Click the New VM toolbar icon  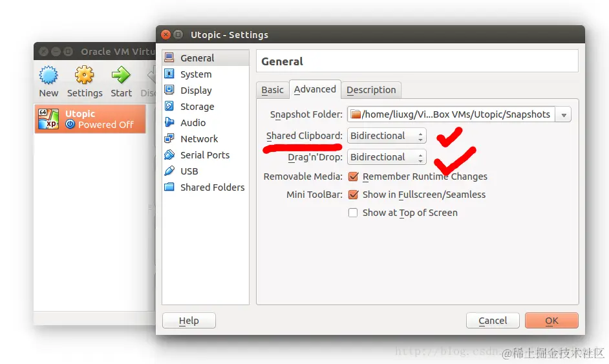(48, 75)
